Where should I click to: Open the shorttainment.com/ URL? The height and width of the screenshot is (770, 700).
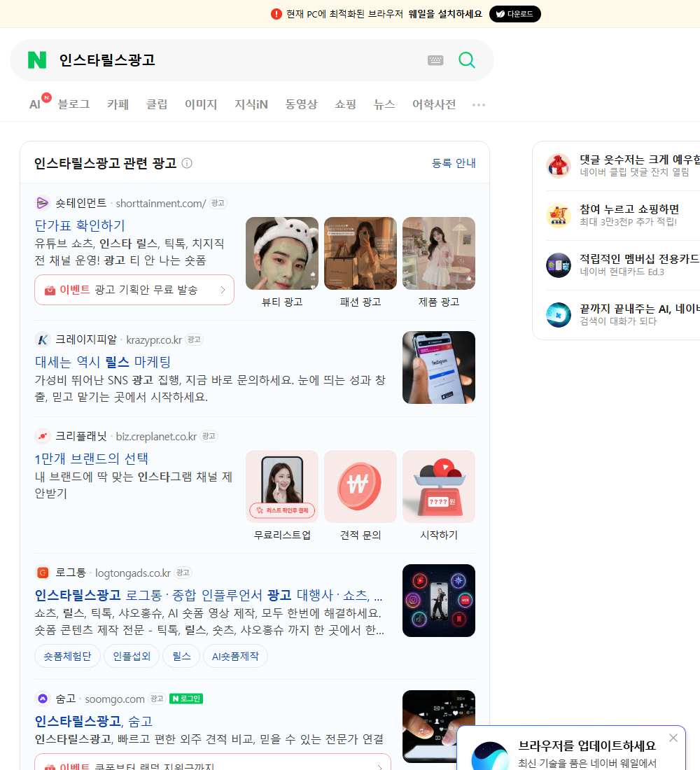[160, 203]
